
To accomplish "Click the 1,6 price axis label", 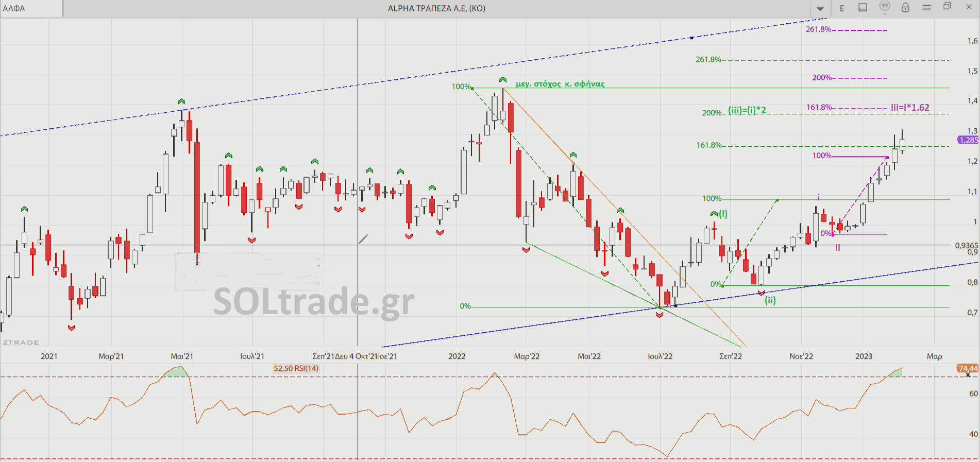I will click(x=972, y=41).
